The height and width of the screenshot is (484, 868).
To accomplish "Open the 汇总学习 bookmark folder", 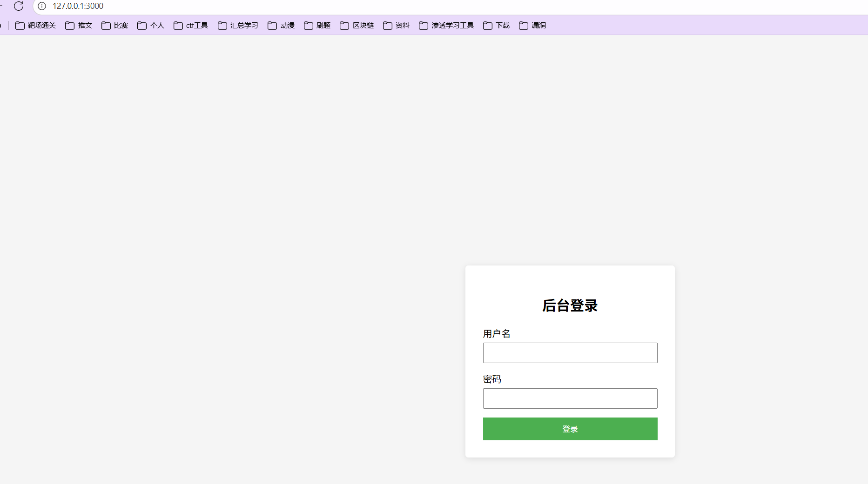I will click(238, 26).
